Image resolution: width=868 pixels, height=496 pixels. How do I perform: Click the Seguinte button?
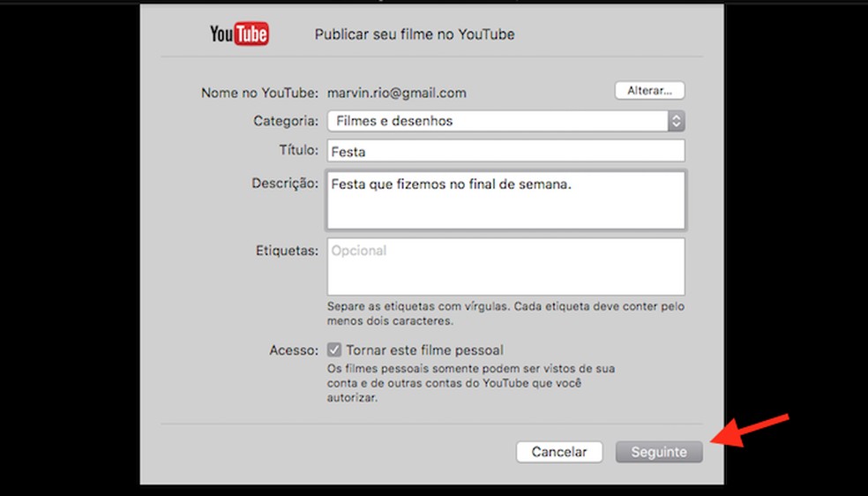point(659,452)
